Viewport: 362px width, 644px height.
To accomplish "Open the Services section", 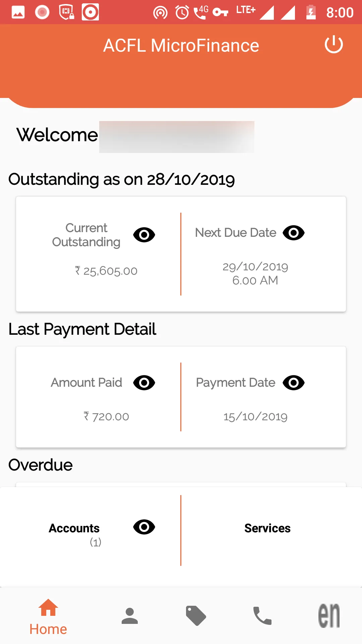I will click(267, 528).
